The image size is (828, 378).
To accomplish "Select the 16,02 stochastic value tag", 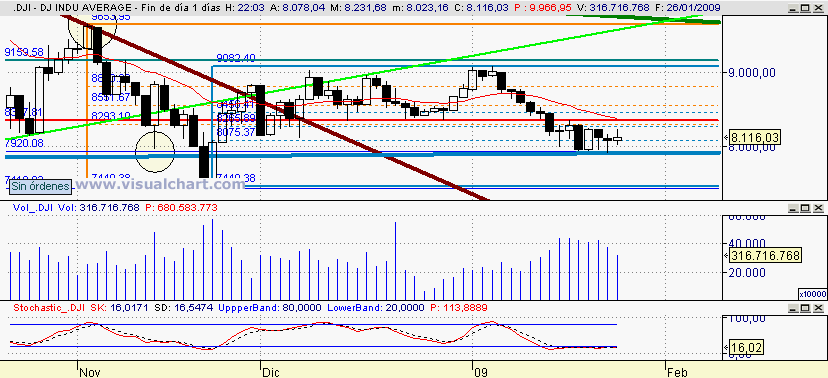I will pyautogui.click(x=747, y=348).
